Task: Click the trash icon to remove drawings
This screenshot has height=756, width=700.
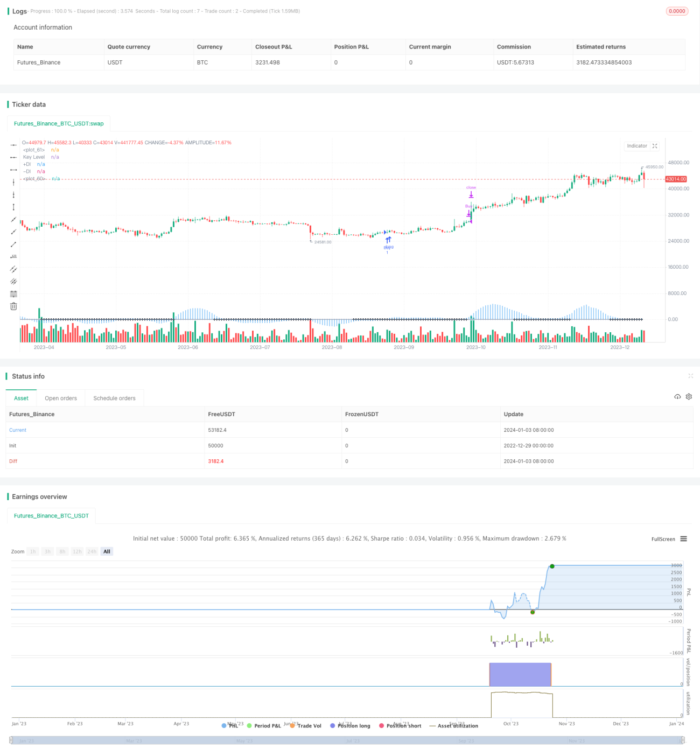Action: 13,306
